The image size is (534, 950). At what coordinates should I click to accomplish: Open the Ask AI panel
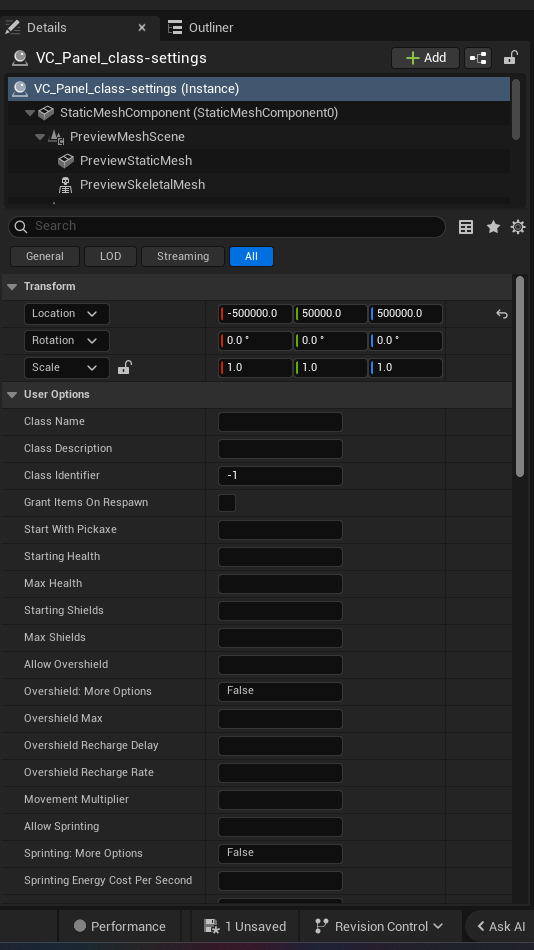(501, 926)
